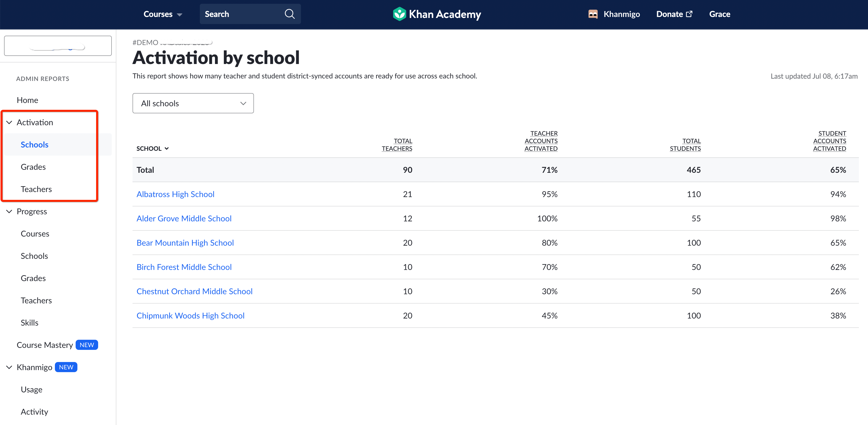868x425 pixels.
Task: Collapse the Activation section
Action: pyautogui.click(x=9, y=122)
